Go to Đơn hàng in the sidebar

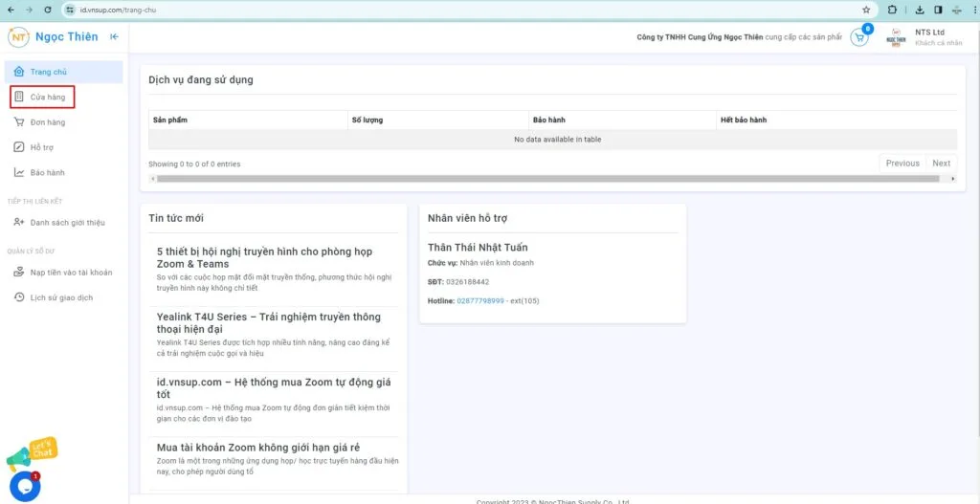(47, 122)
